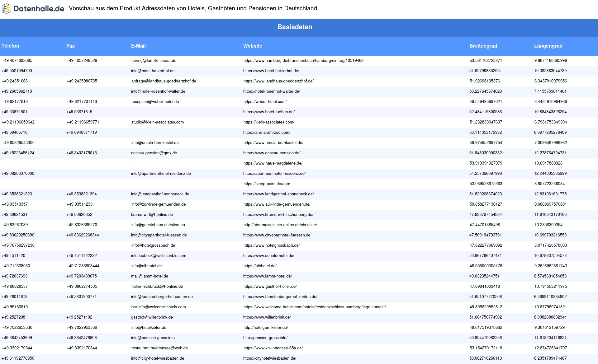Select the Telefon column header

point(10,46)
